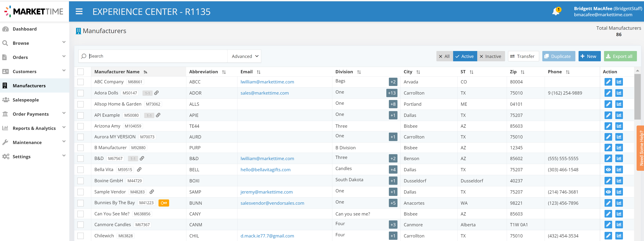
Task: Sort by the Abbreviation column arrows
Action: click(x=224, y=72)
